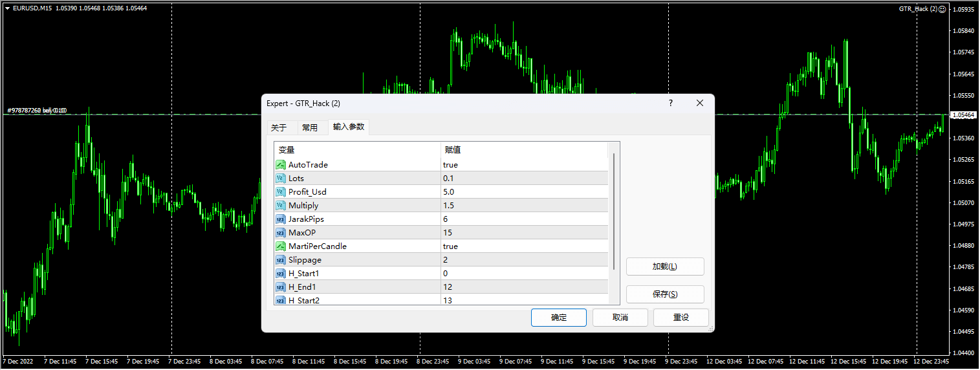Click the Slippage integer icon
980x370 pixels.
(x=281, y=260)
